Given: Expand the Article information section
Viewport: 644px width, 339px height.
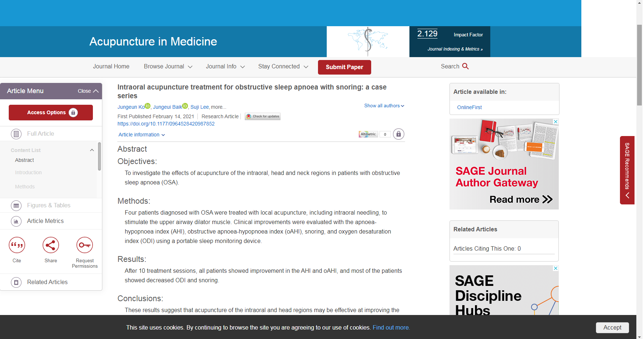Looking at the screenshot, I should (x=141, y=135).
